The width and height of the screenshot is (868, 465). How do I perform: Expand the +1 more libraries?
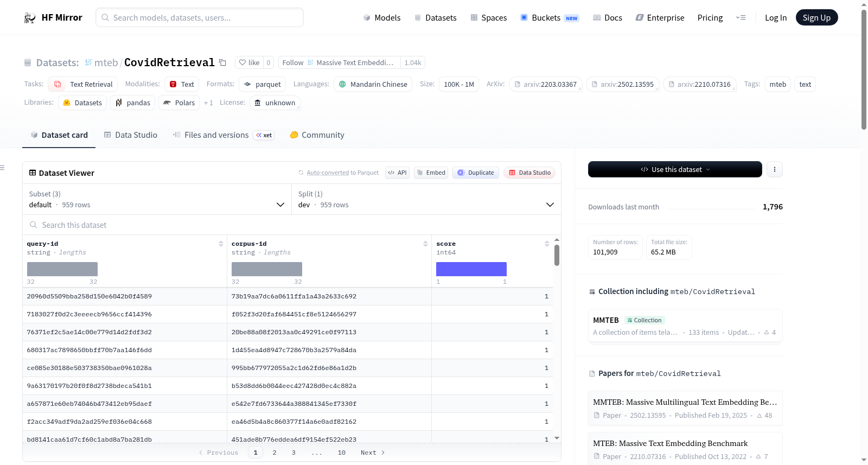click(x=208, y=103)
